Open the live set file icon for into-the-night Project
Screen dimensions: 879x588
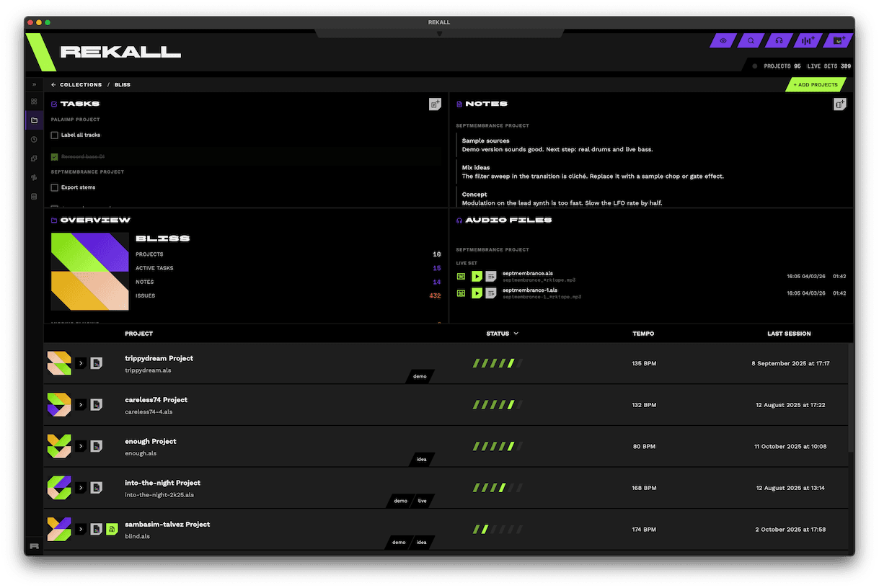pos(96,488)
